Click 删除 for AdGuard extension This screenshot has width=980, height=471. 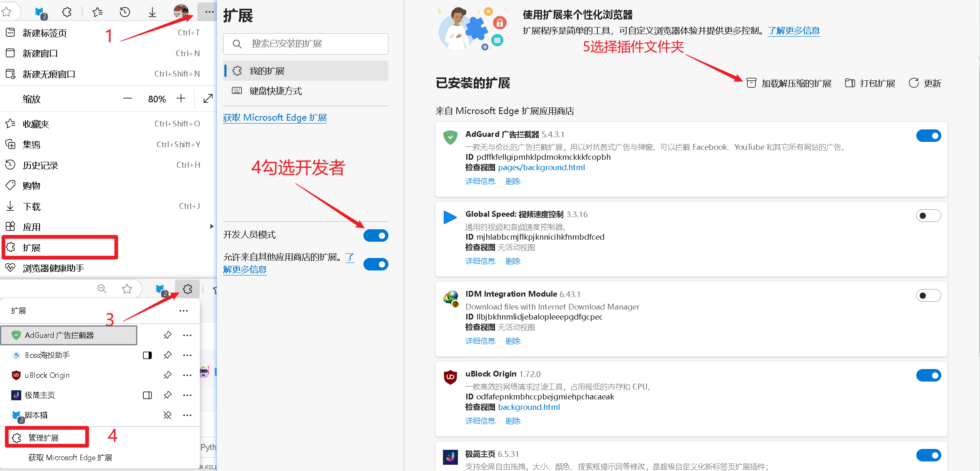(x=513, y=181)
